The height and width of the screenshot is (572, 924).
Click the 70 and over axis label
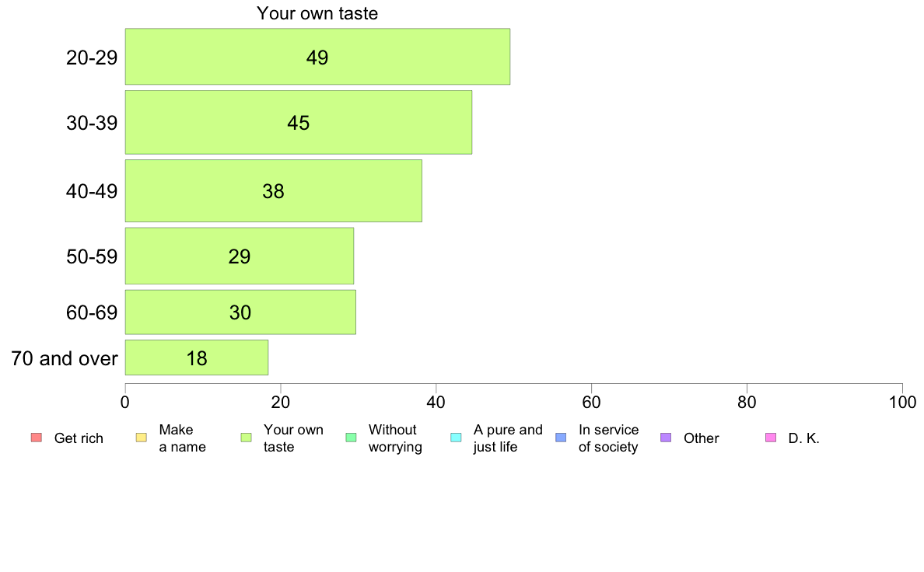pos(65,358)
